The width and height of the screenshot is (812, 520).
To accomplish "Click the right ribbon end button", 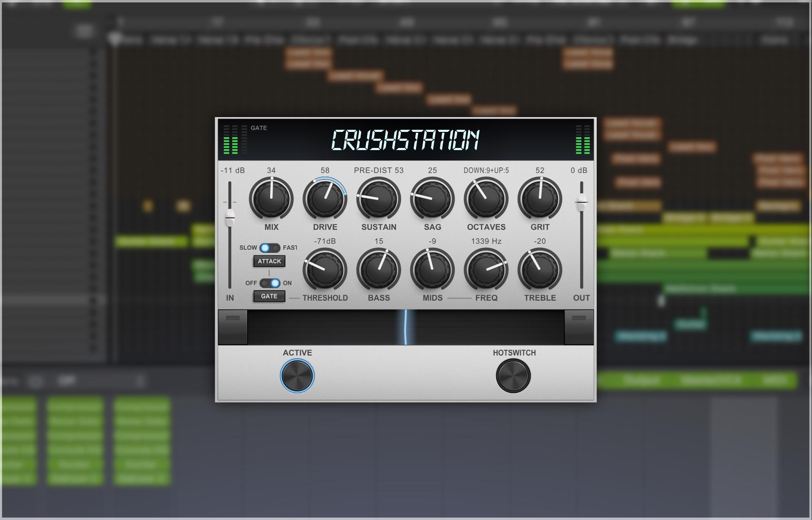I will (579, 327).
